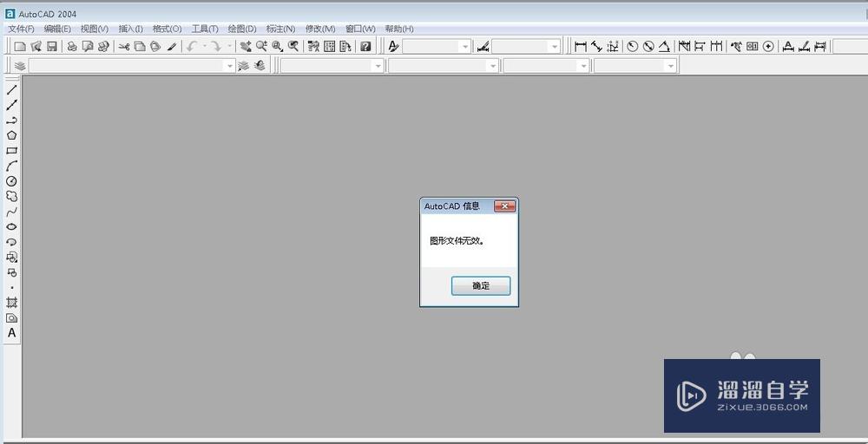868x444 pixels.
Task: Select the Angular Dimension tool
Action: pyautogui.click(x=664, y=47)
